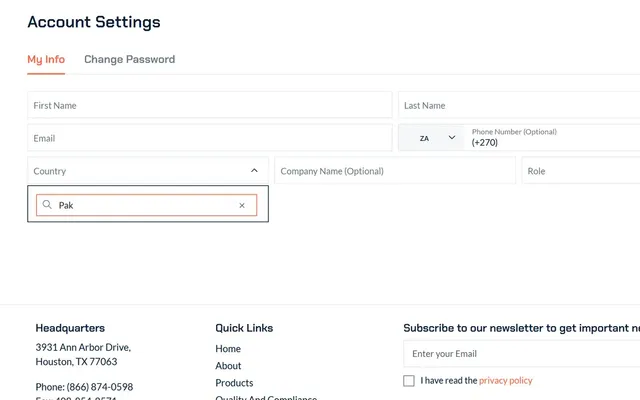Check the privacy policy consent checkbox
640x400 pixels.
(409, 381)
